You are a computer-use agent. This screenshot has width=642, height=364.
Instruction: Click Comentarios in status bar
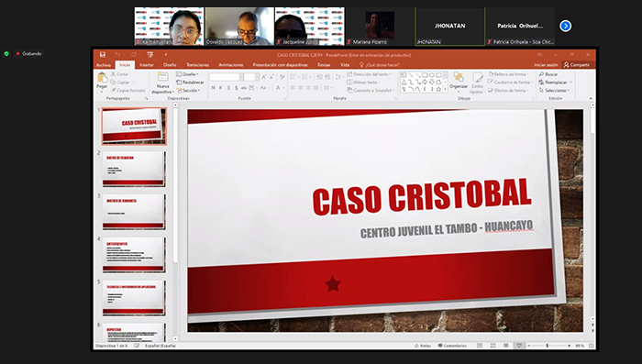pyautogui.click(x=452, y=346)
